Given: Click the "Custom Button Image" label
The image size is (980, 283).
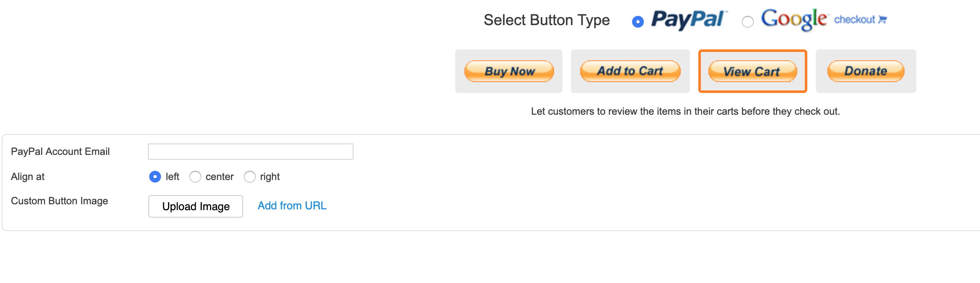Looking at the screenshot, I should coord(60,201).
